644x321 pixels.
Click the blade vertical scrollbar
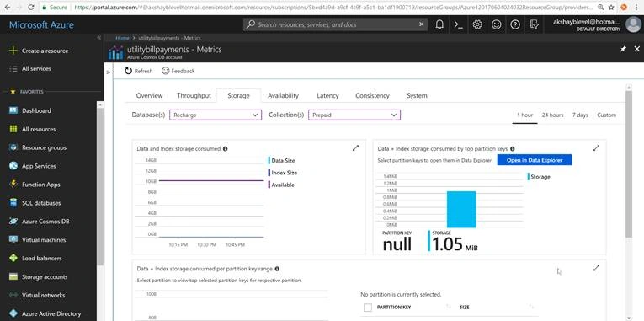628,163
